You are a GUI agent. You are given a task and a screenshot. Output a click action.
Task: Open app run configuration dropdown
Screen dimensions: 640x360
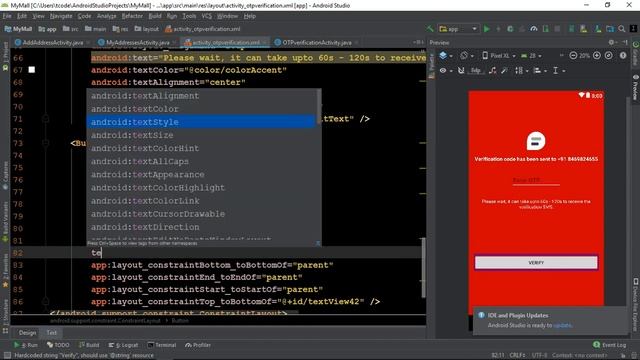[x=458, y=29]
